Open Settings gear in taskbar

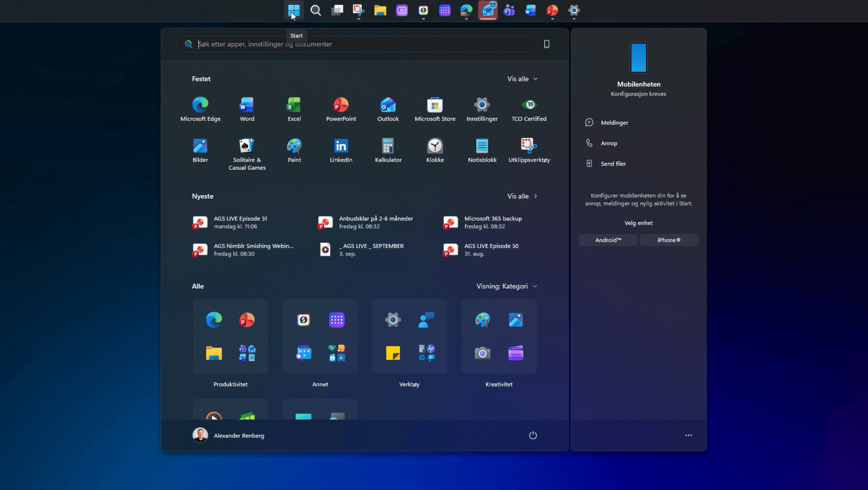[574, 10]
